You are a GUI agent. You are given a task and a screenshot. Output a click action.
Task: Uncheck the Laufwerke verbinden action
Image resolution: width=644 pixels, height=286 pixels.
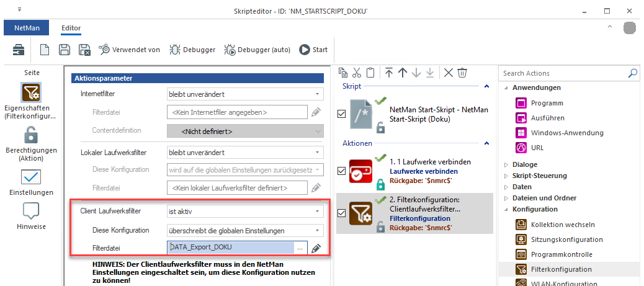click(341, 171)
